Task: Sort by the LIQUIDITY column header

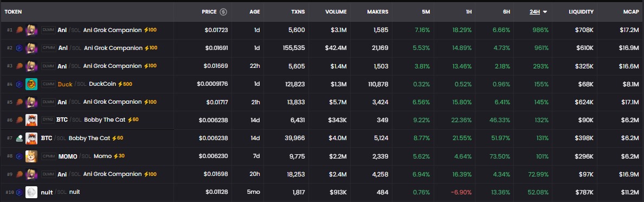Action: tap(581, 12)
